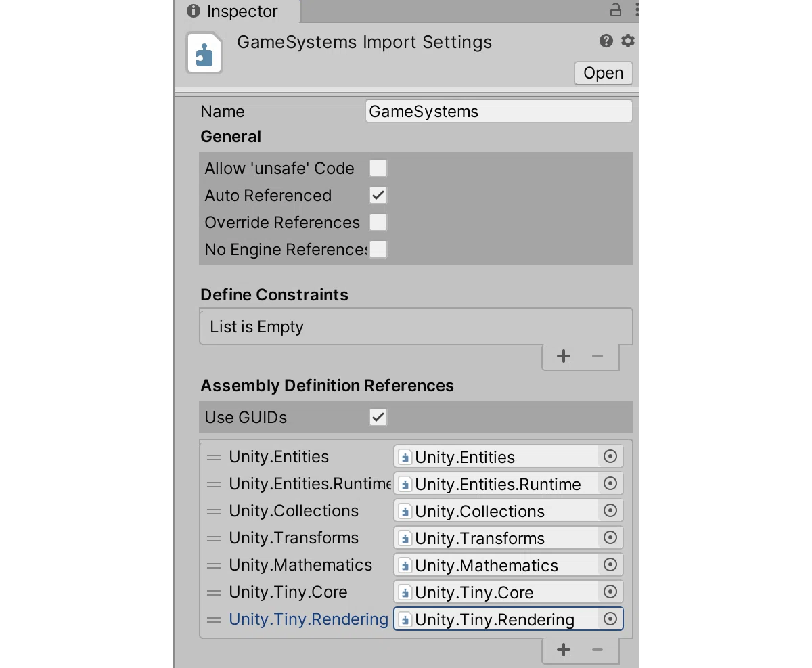Select the highlighted Unity.Tiny.Rendering row label

(309, 619)
